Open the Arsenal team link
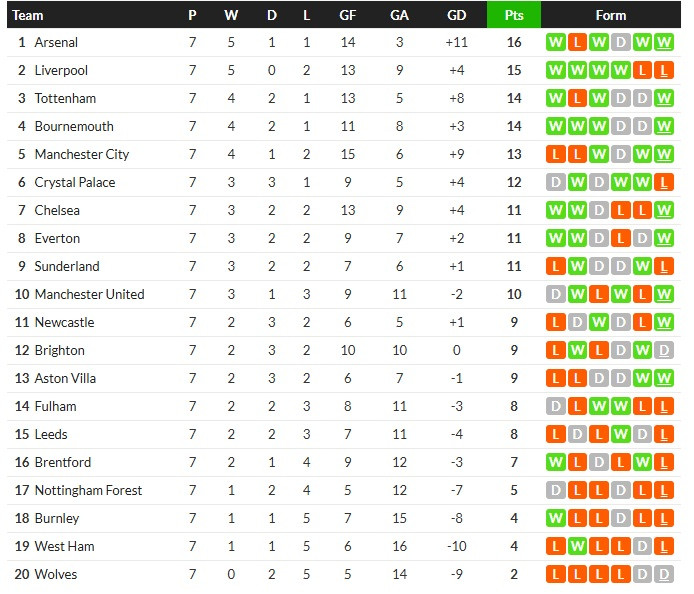694x594 pixels. coord(56,43)
